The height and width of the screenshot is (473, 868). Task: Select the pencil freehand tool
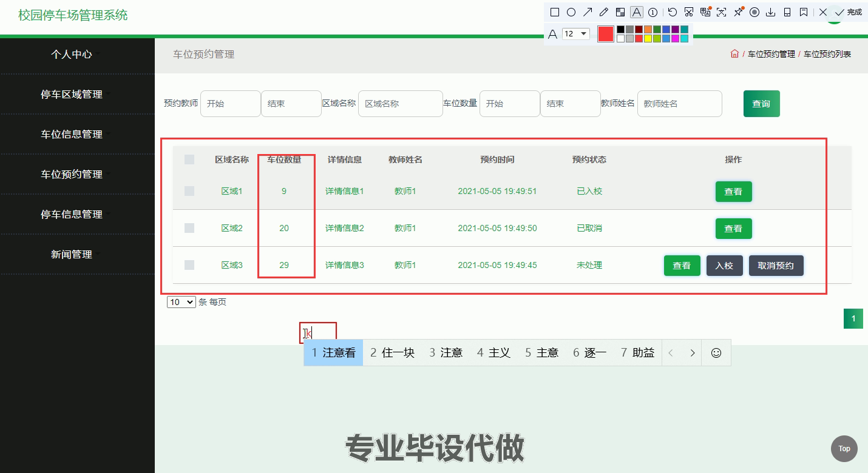pyautogui.click(x=604, y=12)
